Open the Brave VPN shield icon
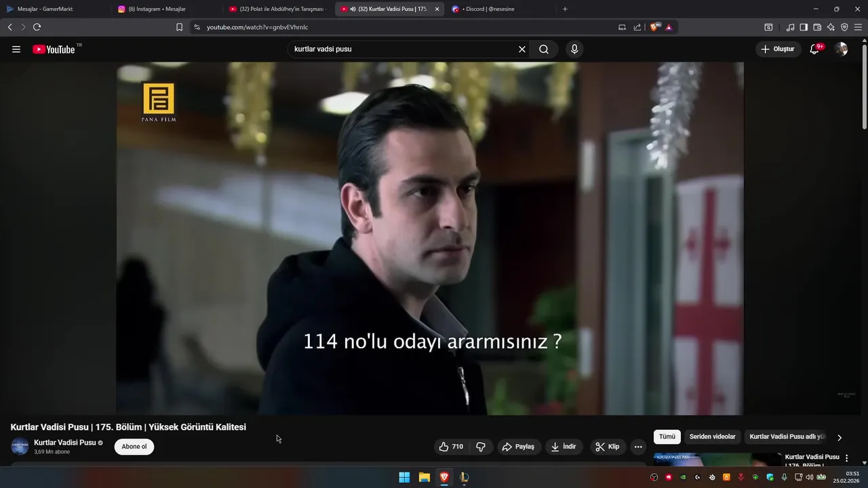Viewport: 868px width, 488px height. tap(844, 27)
